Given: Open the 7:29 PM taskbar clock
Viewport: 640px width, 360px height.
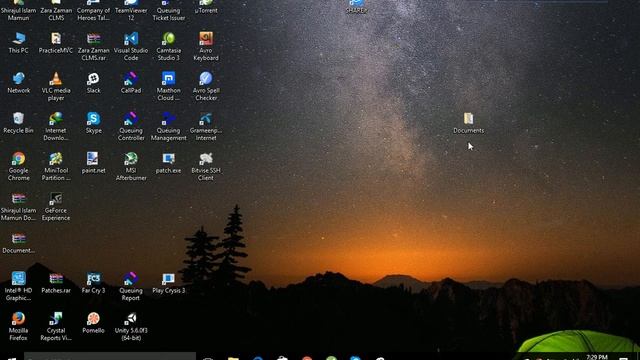Looking at the screenshot, I should (597, 357).
